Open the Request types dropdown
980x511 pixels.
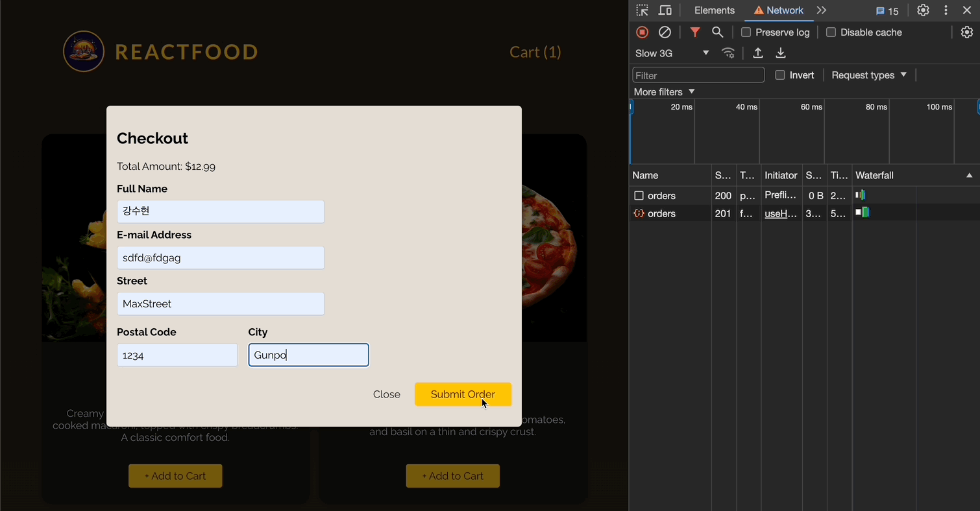tap(869, 75)
